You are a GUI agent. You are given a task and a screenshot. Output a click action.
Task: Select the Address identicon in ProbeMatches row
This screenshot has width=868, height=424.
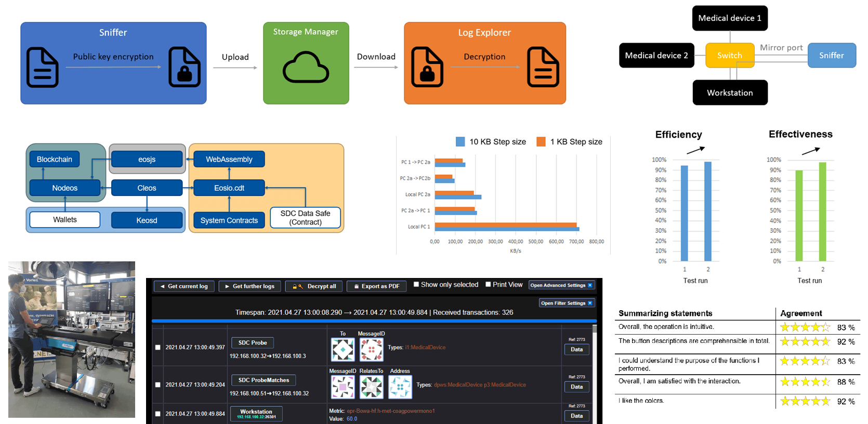click(400, 387)
